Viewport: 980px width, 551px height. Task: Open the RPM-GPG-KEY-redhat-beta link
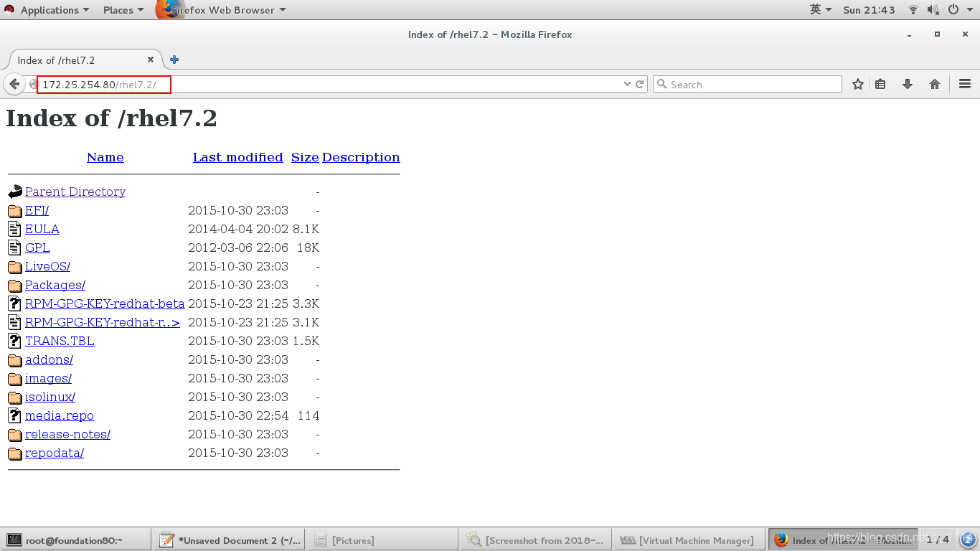pyautogui.click(x=105, y=303)
